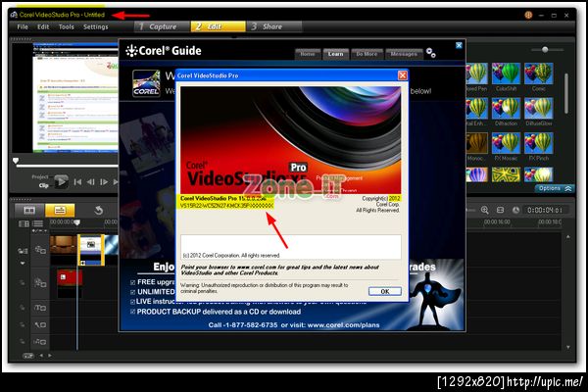The image size is (588, 392).
Task: Select the FX Mosaic filter thumbnail
Action: coord(506,143)
